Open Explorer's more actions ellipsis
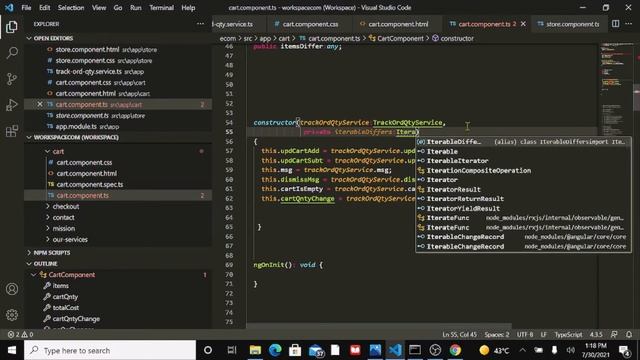Screen dimensions: 640x360 [x=200, y=24]
